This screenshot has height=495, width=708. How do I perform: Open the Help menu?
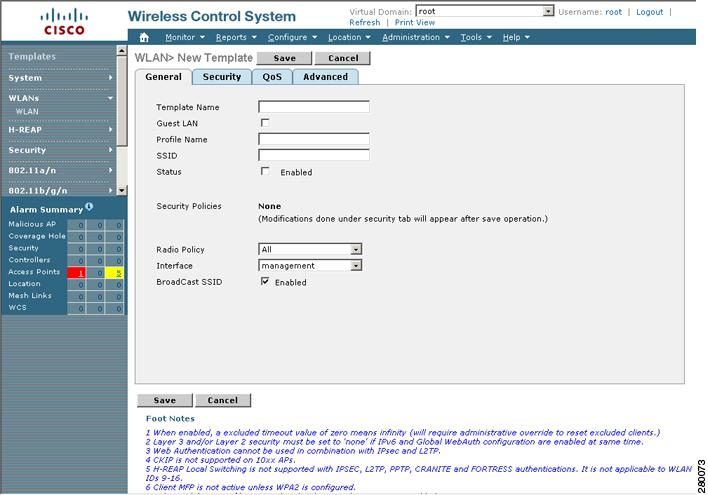(516, 37)
